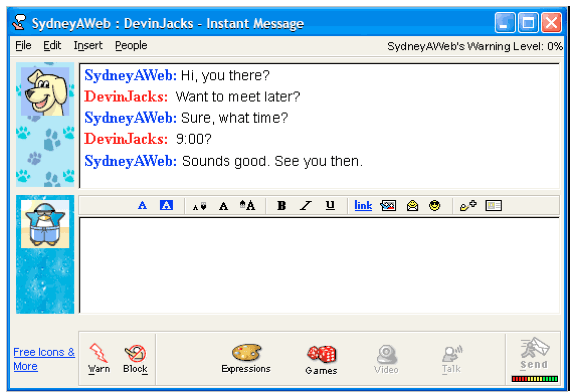Open Expressions palette
This screenshot has height=392, width=576.
(246, 359)
